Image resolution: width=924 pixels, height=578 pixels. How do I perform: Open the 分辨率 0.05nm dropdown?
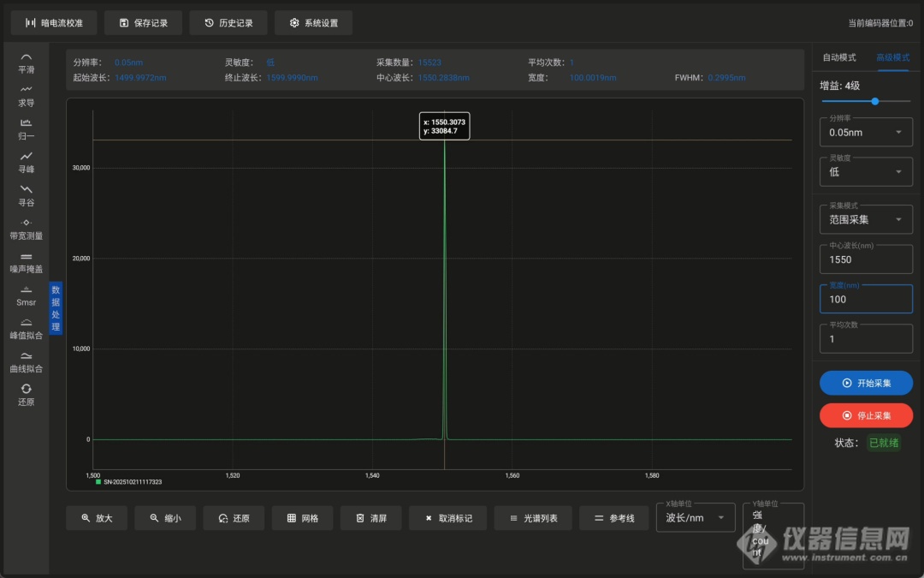(866, 132)
